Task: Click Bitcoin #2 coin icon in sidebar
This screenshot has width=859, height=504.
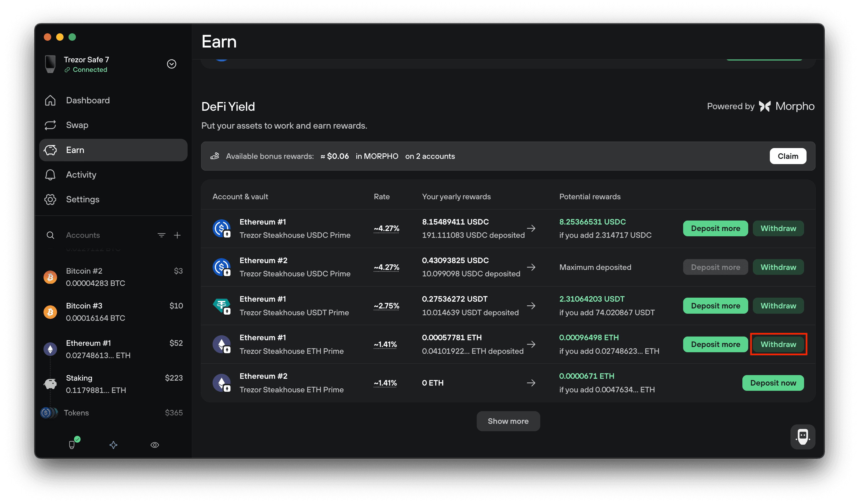Action: 50,277
